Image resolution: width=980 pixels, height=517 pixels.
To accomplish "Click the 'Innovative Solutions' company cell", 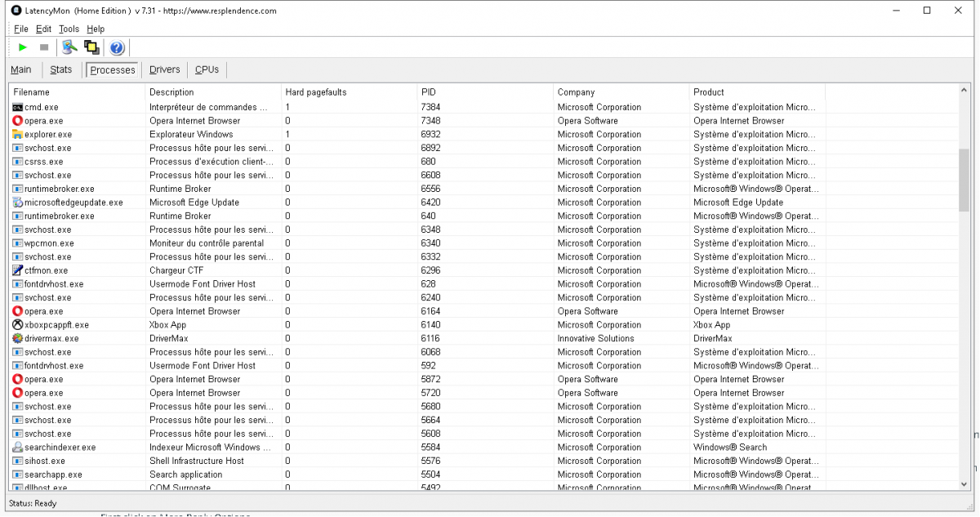I will click(x=595, y=338).
